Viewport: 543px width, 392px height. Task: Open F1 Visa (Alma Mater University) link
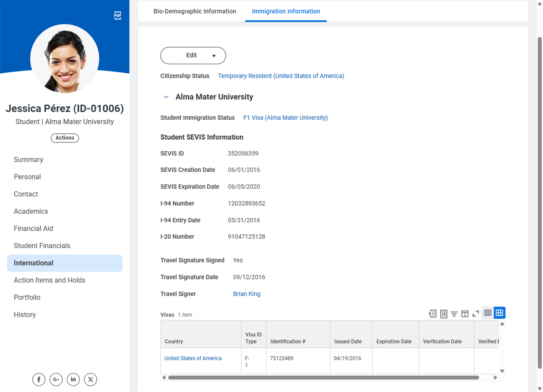click(286, 118)
